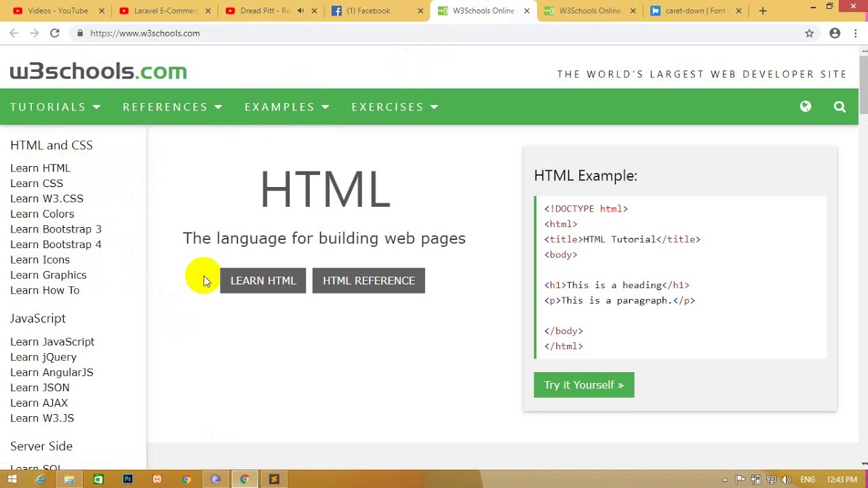Click the w3schools.com logo
Viewport: 868px width, 488px height.
click(98, 71)
